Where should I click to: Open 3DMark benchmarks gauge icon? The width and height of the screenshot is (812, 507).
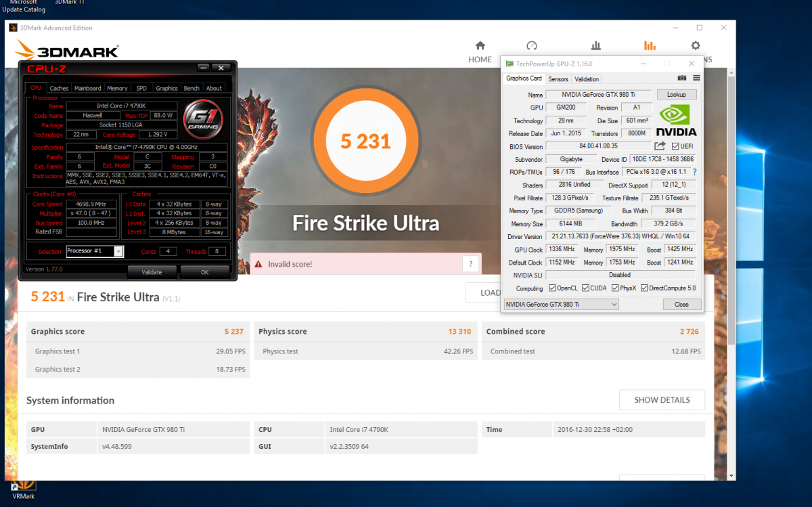pos(531,46)
